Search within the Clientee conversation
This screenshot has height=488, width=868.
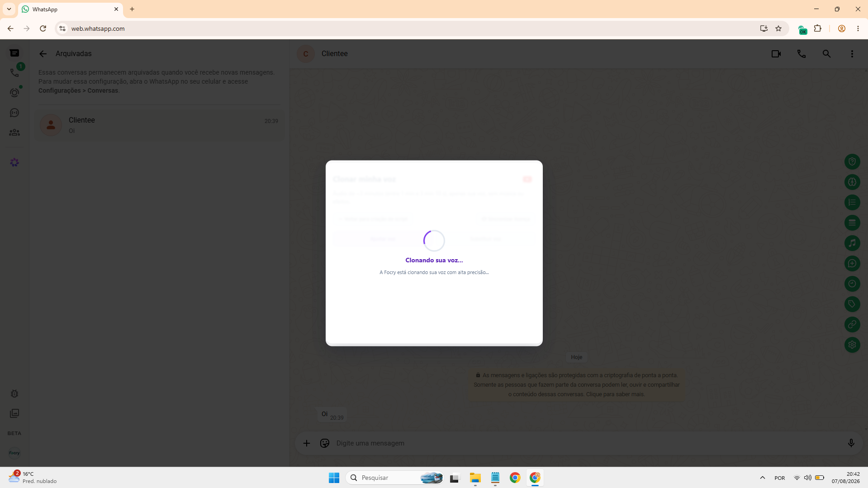[x=827, y=54]
